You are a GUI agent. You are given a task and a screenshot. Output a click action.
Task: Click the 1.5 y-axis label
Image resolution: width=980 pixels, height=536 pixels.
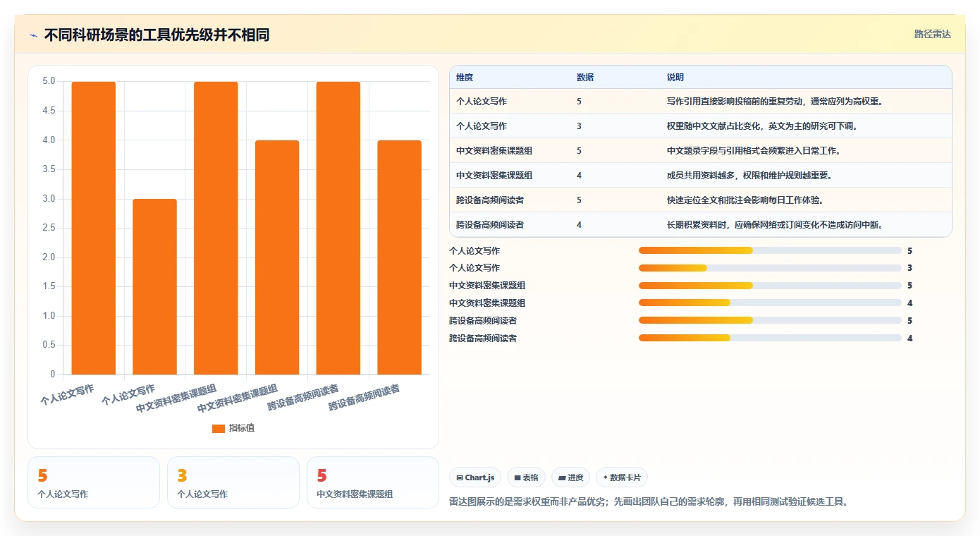[48, 286]
